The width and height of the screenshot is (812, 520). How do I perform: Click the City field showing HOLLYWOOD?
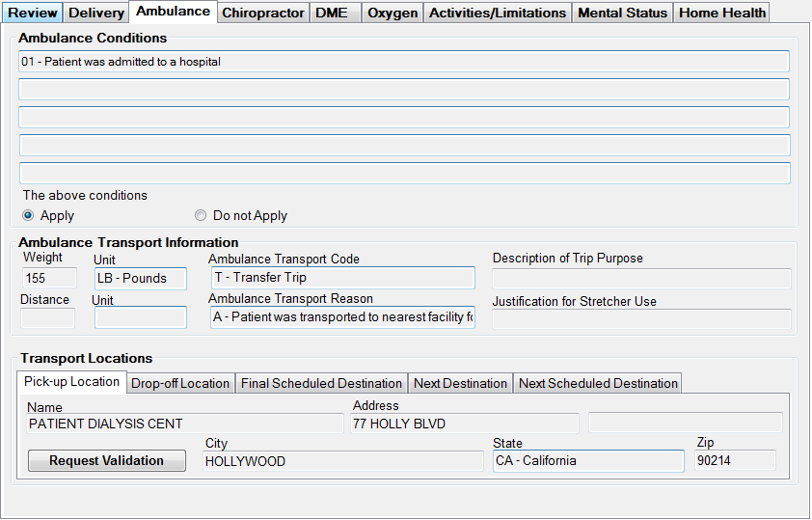pos(342,461)
